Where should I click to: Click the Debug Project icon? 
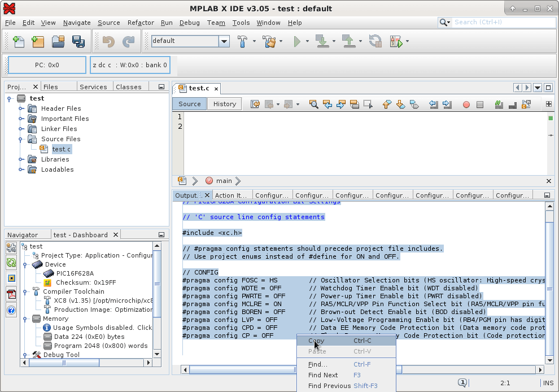(x=396, y=41)
